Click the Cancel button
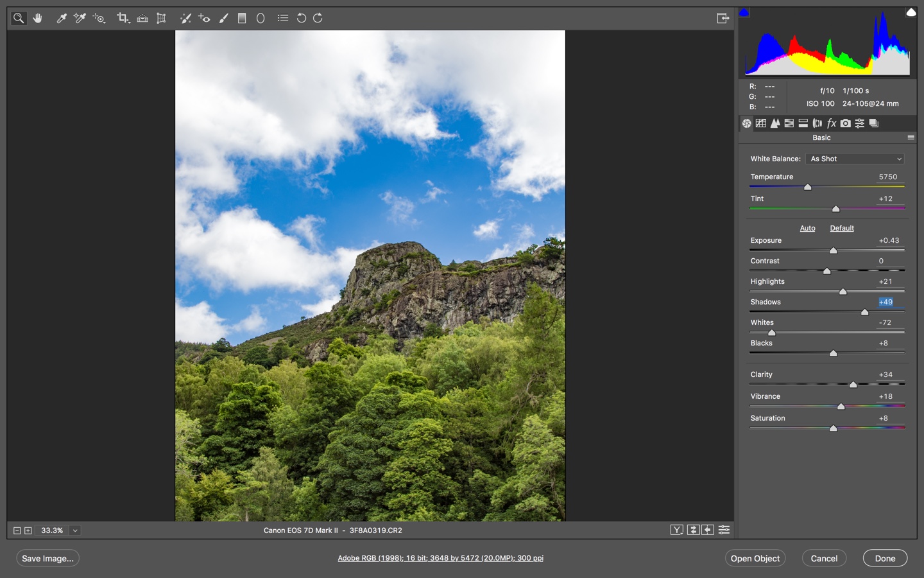Screen dimensions: 924x578 (824, 558)
